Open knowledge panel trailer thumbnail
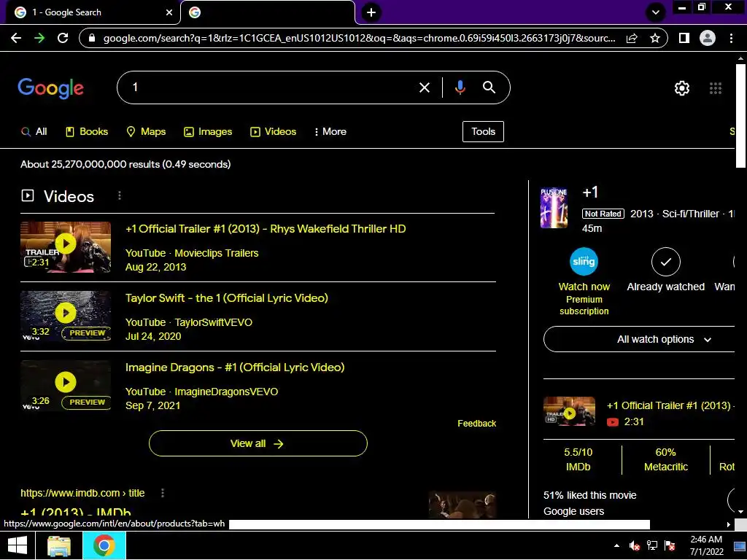 click(569, 411)
